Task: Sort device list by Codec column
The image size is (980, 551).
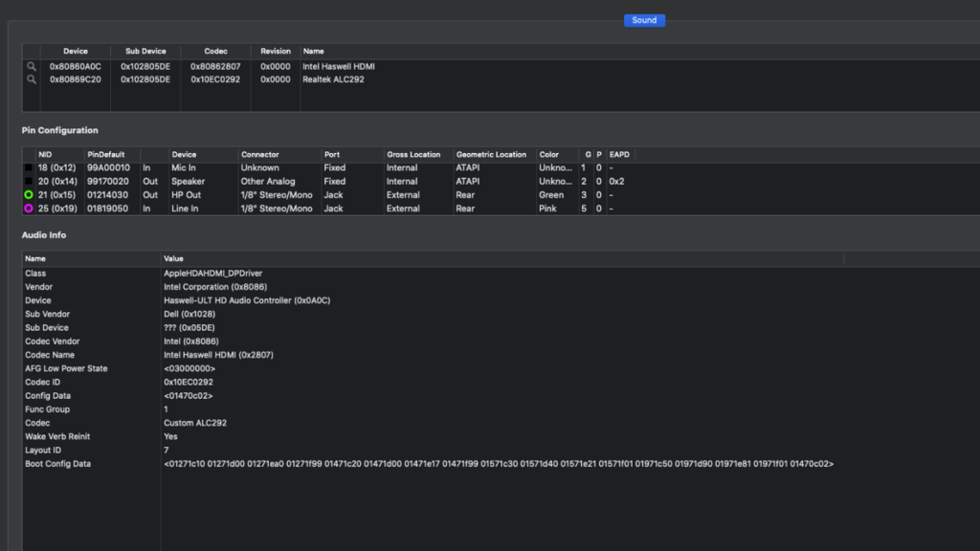Action: (215, 52)
